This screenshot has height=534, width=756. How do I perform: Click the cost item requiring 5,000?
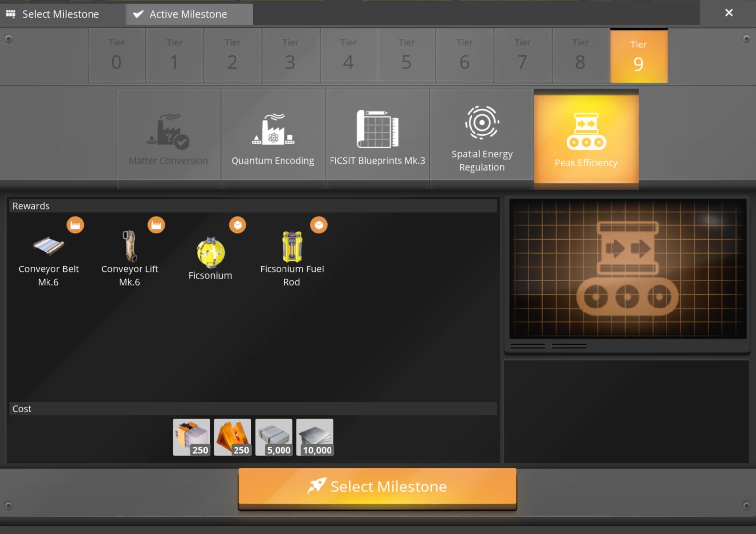click(274, 437)
